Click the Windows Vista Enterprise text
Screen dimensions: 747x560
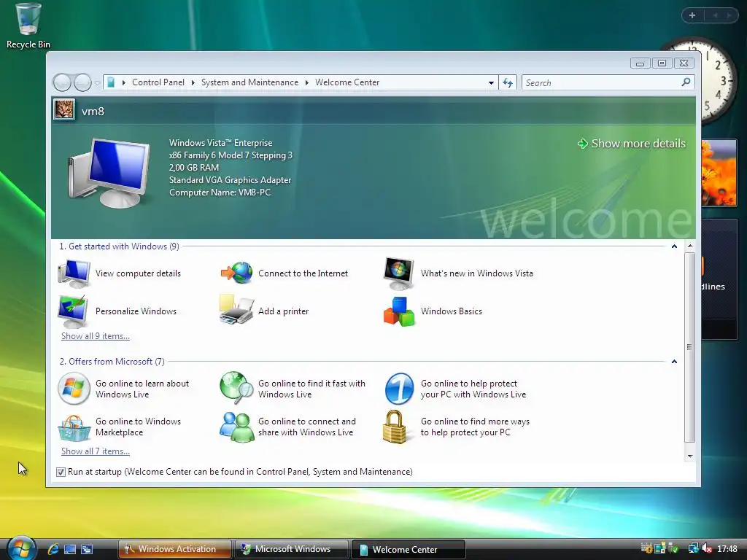[x=220, y=143]
